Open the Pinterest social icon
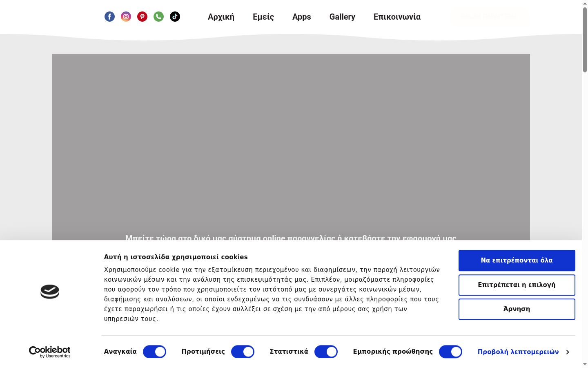The image size is (588, 368). 142,16
